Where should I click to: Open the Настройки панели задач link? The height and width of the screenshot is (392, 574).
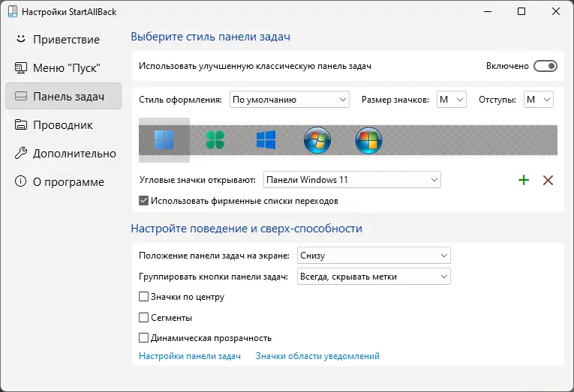[x=190, y=356]
